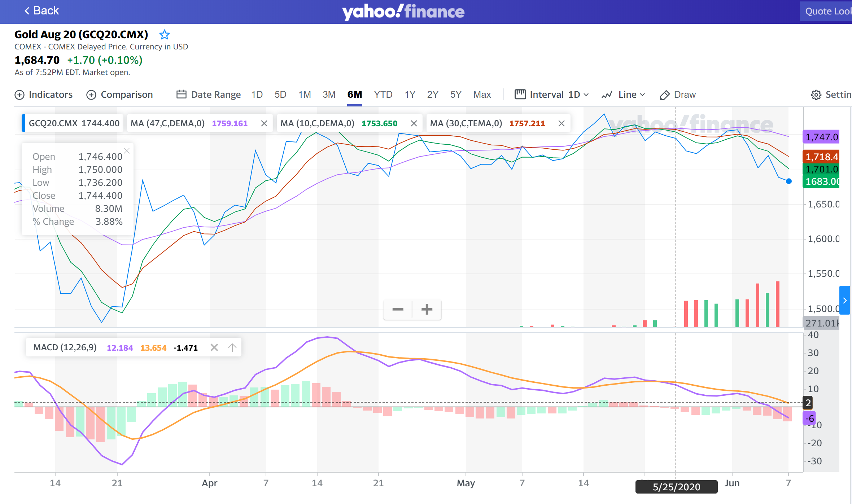The height and width of the screenshot is (504, 852).
Task: Zoom out chart with minus button
Action: coord(398,309)
